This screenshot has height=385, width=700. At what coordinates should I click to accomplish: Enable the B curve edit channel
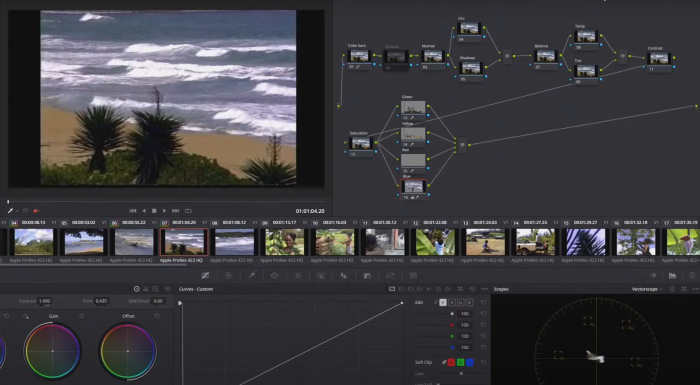(470, 302)
